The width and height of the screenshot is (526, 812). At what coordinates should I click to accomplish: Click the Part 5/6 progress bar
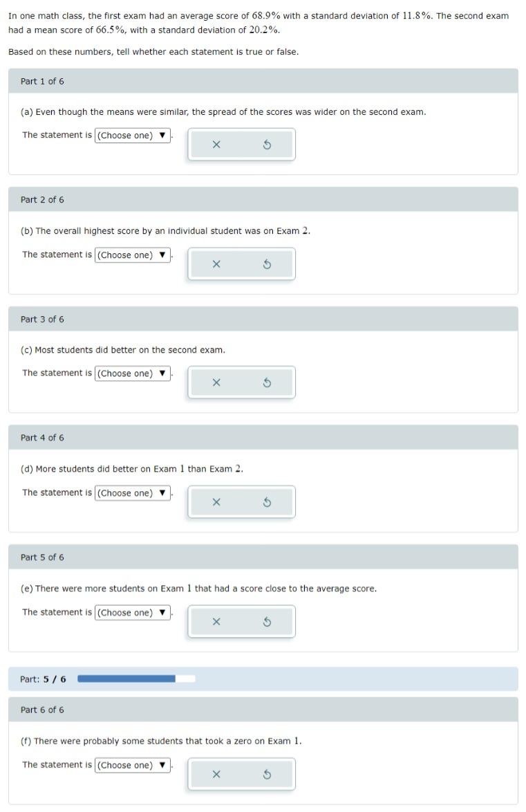pos(135,679)
